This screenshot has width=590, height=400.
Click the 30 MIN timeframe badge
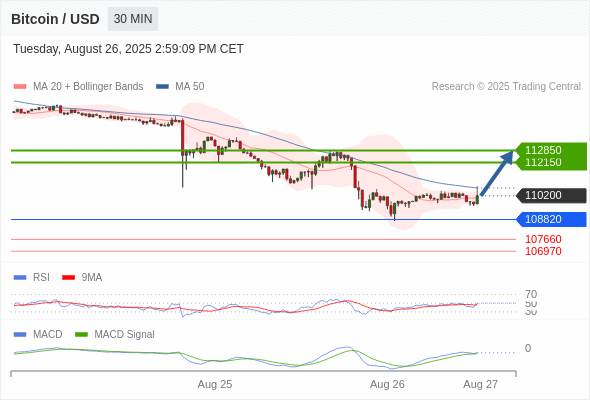[133, 19]
